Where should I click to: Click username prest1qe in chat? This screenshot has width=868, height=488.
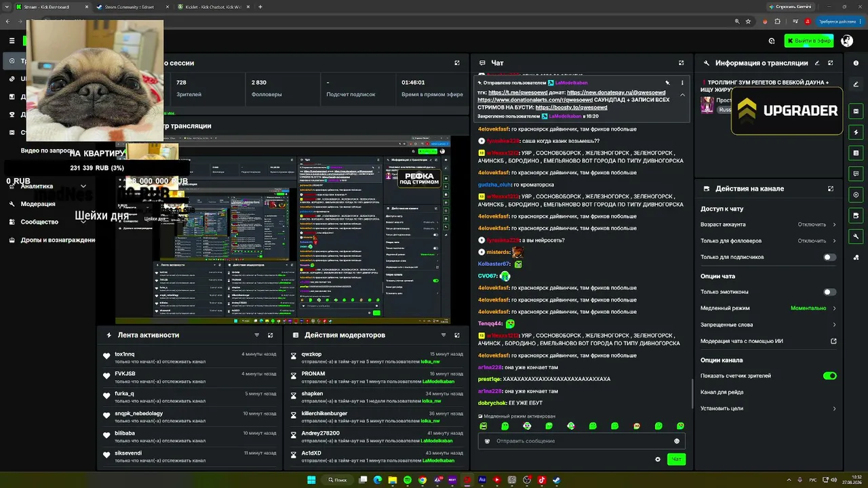(x=489, y=379)
